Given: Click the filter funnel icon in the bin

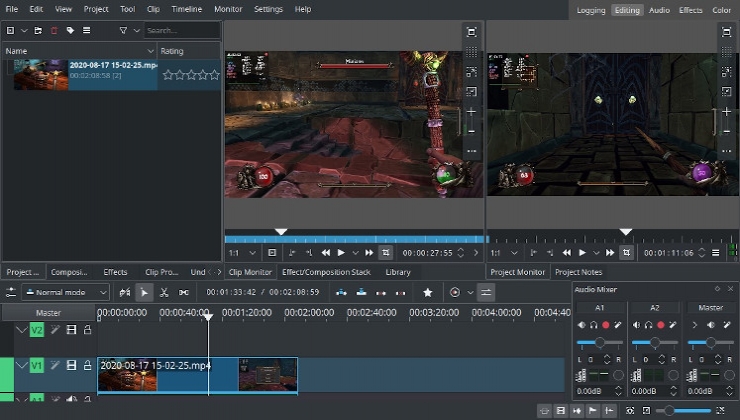Looking at the screenshot, I should pos(123,30).
